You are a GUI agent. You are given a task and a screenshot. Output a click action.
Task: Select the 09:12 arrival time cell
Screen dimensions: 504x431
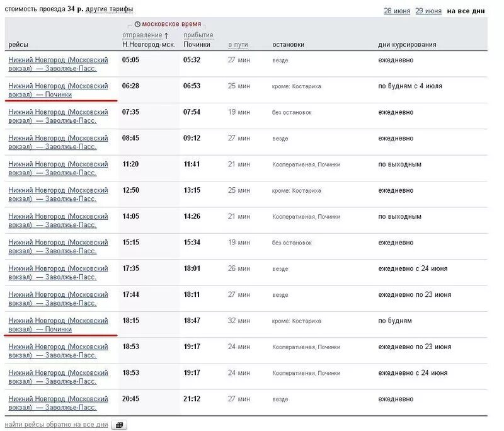point(192,138)
